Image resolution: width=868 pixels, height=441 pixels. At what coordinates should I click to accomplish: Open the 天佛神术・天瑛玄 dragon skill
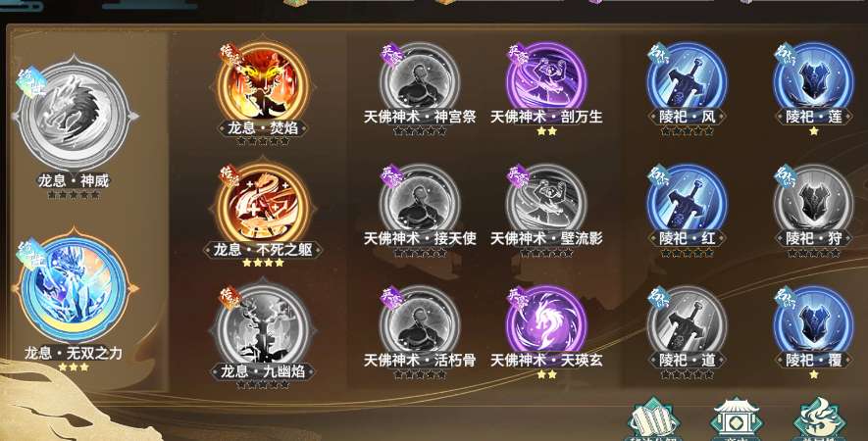tap(546, 325)
